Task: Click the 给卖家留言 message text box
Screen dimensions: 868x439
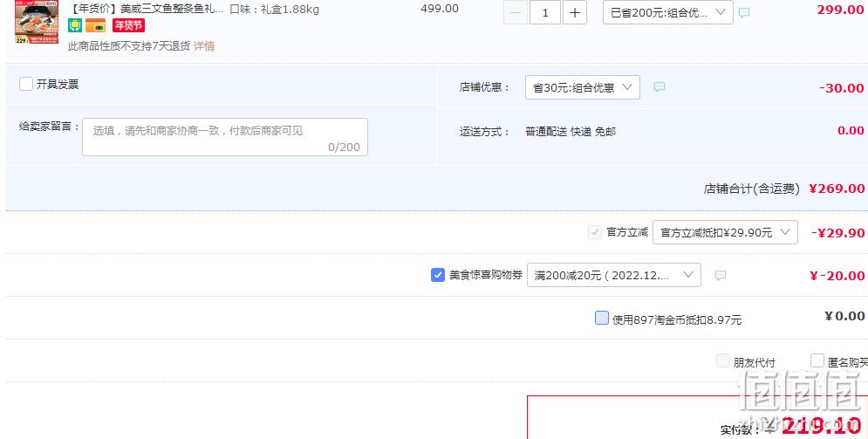Action: (x=225, y=137)
